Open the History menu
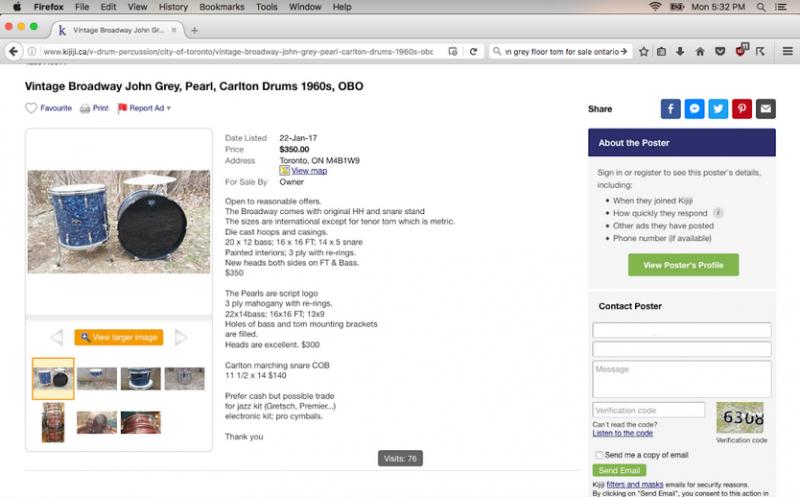The width and height of the screenshot is (800, 497). coord(172,7)
